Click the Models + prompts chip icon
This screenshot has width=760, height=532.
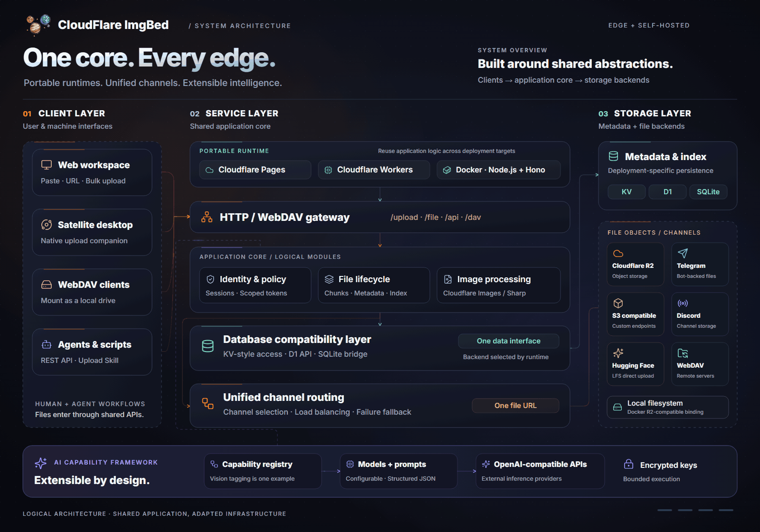tap(350, 464)
